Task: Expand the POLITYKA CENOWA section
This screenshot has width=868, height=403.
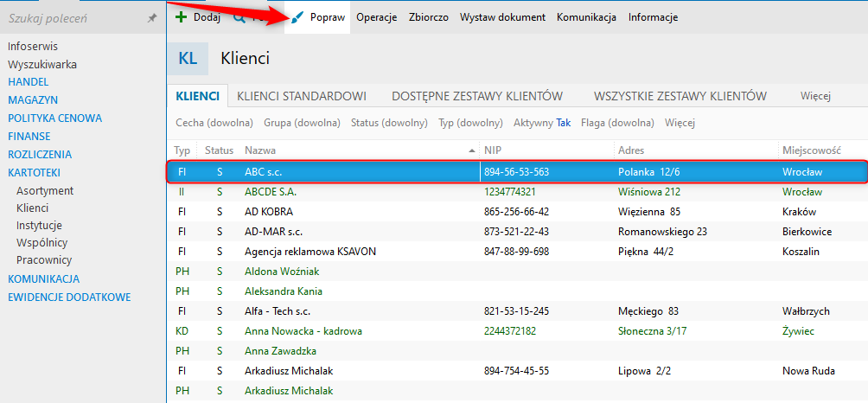Action: click(x=54, y=118)
